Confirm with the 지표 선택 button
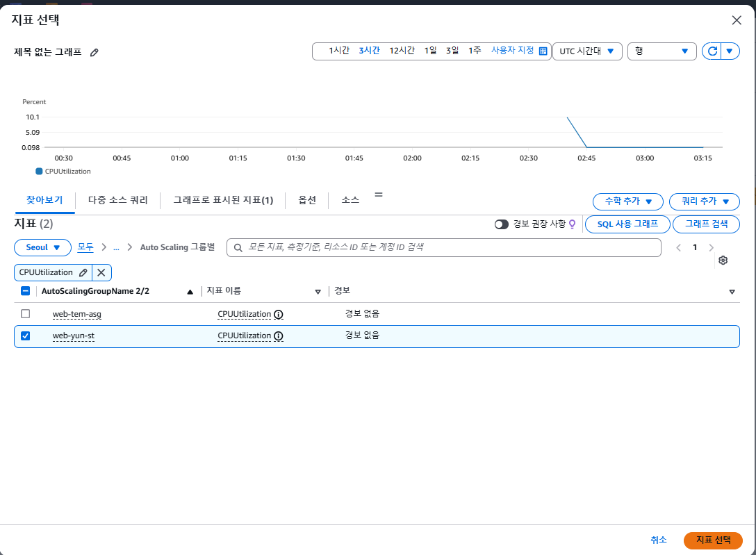 [713, 540]
